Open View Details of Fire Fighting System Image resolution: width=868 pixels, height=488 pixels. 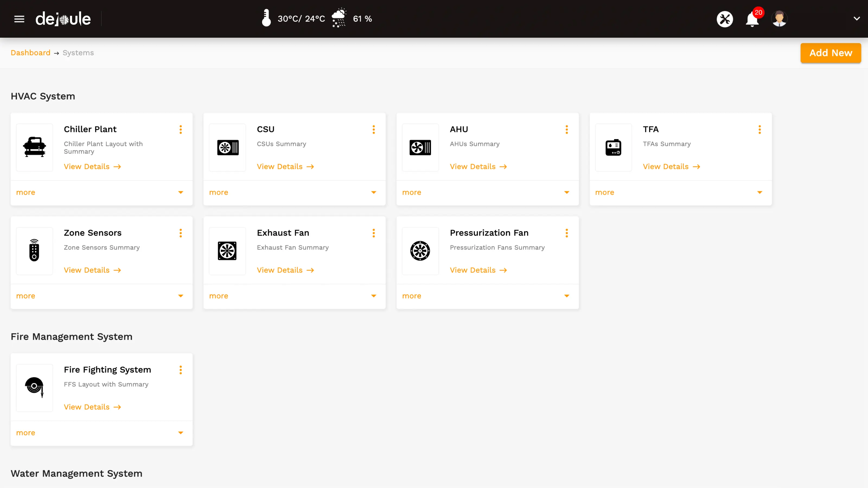coord(92,407)
